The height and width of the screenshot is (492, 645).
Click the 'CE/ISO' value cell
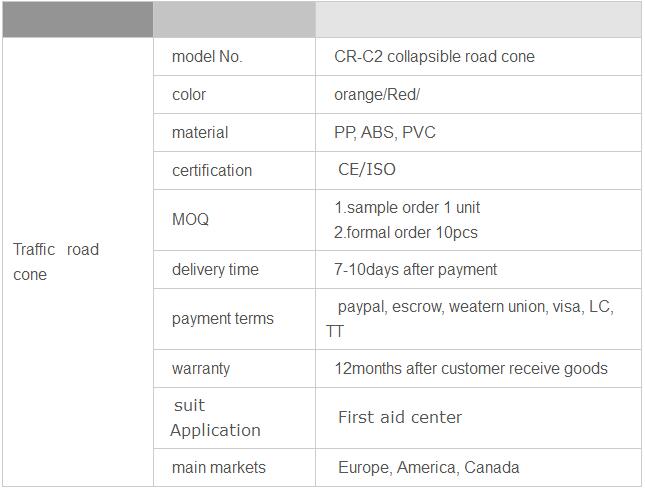[478, 170]
